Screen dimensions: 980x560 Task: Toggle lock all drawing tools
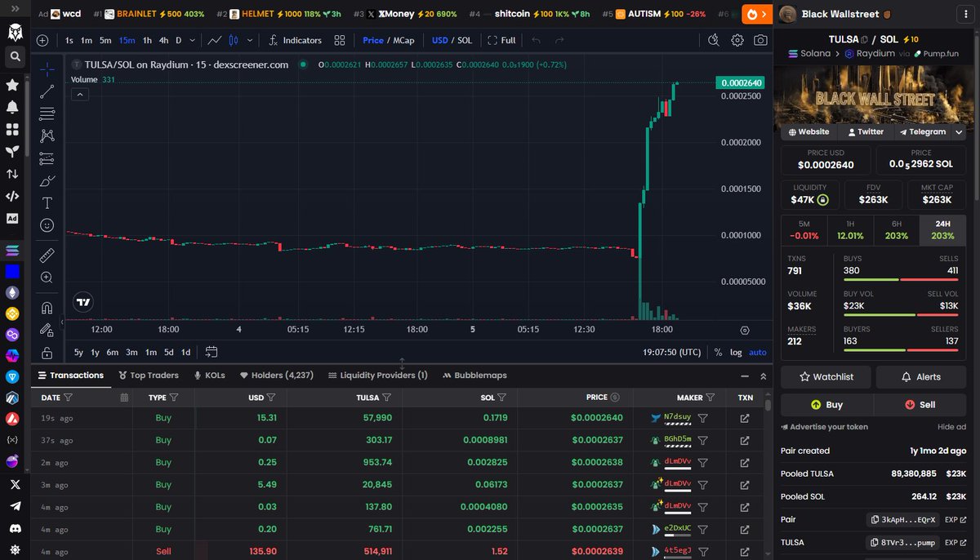pyautogui.click(x=47, y=353)
